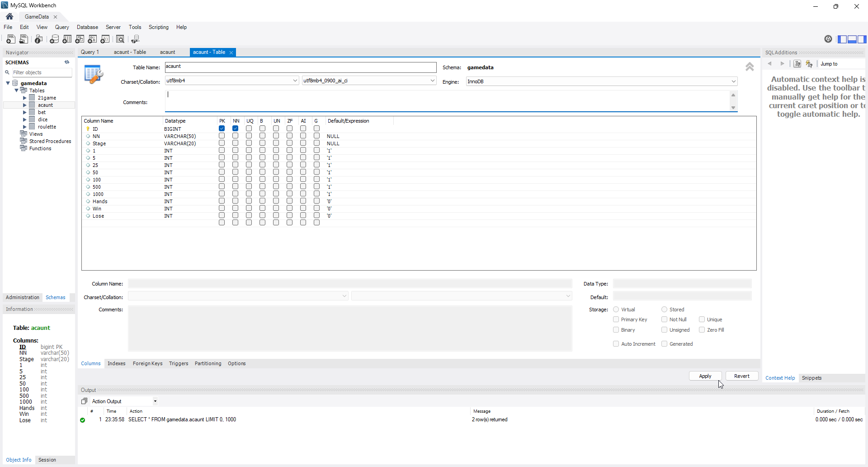Collapse the Tables tree node
Viewport: 868px width, 467px height.
pos(16,91)
